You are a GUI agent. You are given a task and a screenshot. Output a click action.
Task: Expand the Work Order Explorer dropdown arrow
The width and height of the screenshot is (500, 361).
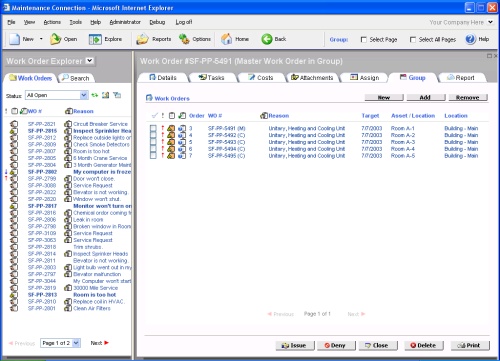click(x=89, y=61)
